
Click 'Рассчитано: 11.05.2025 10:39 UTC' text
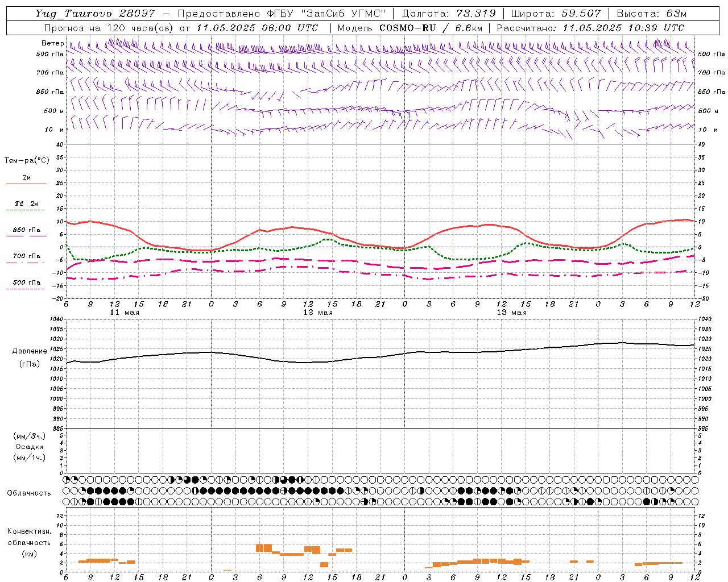(x=590, y=28)
